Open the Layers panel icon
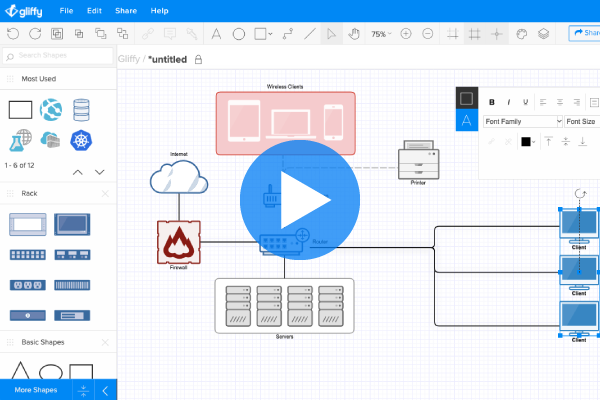Screen dimensions: 600x400 543,33
